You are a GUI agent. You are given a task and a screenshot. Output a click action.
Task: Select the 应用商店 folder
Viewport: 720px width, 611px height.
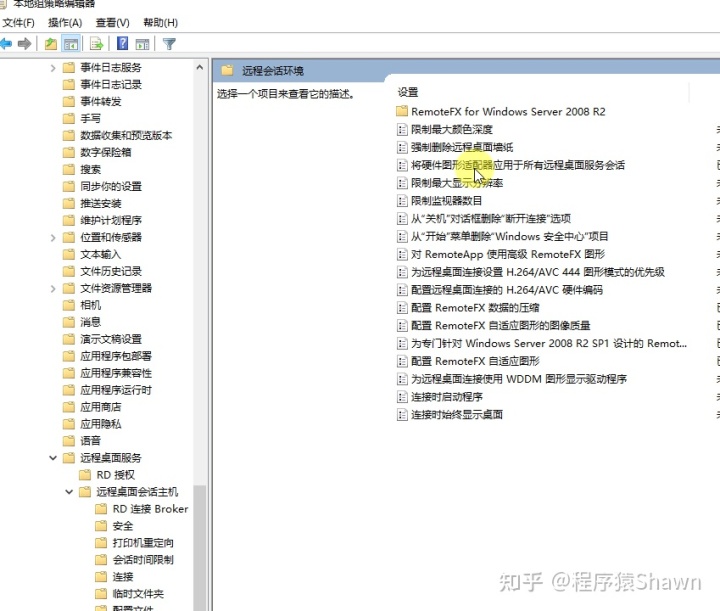pyautogui.click(x=101, y=407)
